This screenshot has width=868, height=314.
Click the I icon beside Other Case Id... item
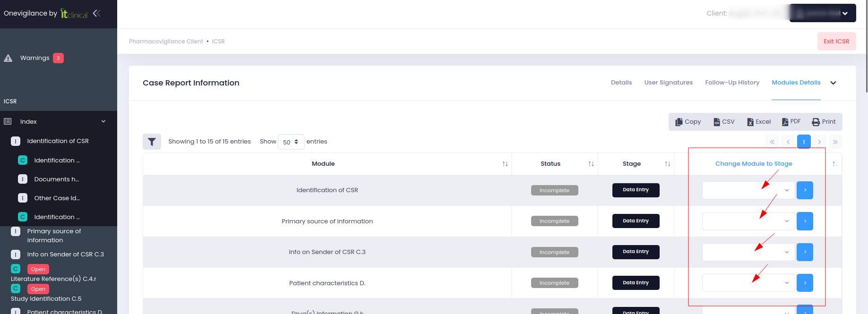point(23,198)
